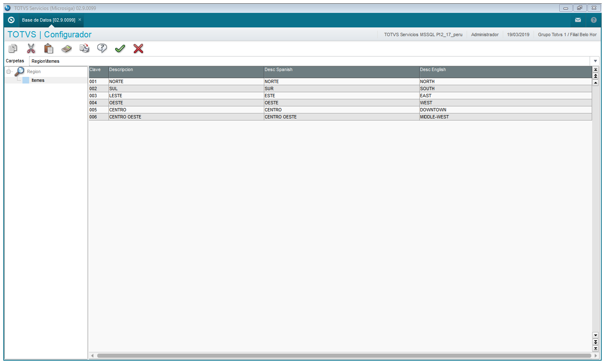Page down with double-arrow scroll button
This screenshot has height=364, width=605.
coord(595,342)
